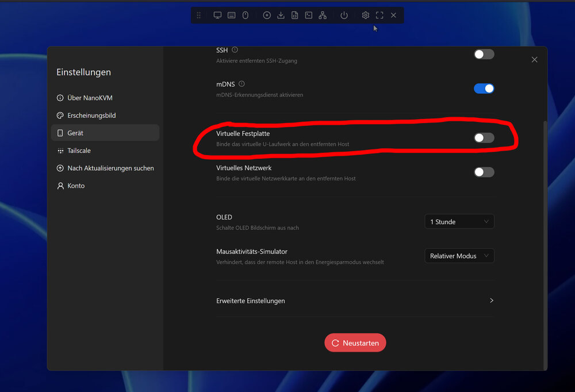Click the red Neustarten button
575x392 pixels.
coord(355,343)
